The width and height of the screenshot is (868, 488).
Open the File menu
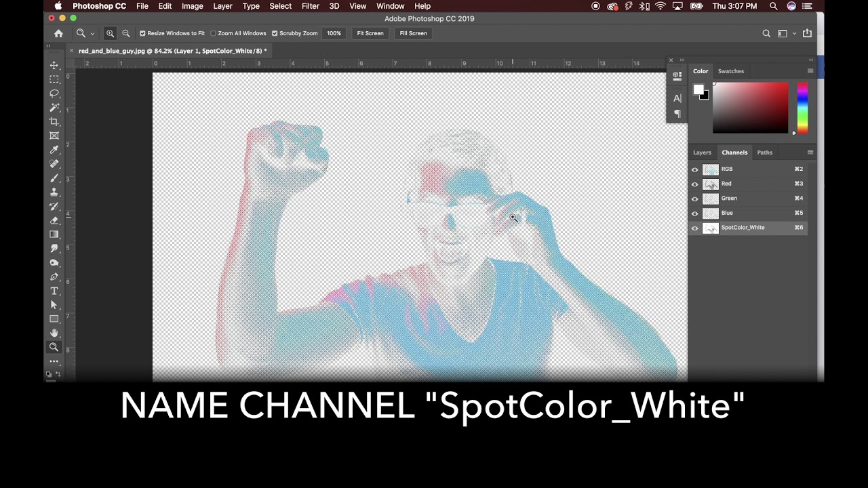coord(142,6)
